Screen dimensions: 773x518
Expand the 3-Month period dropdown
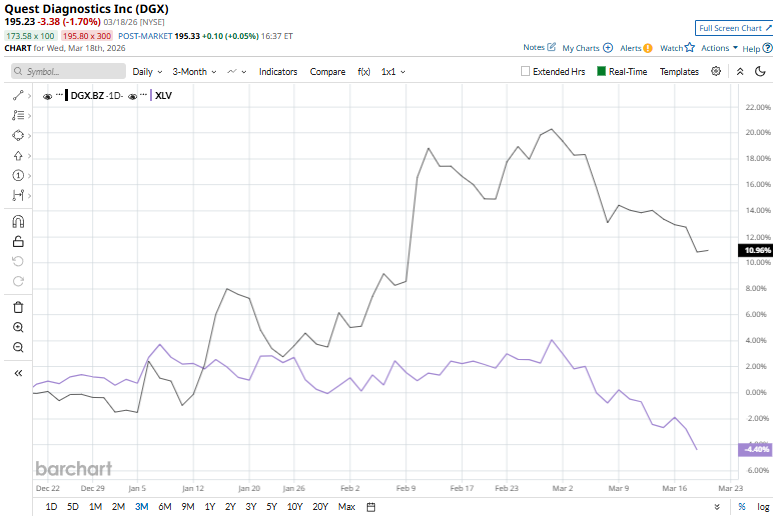(194, 72)
